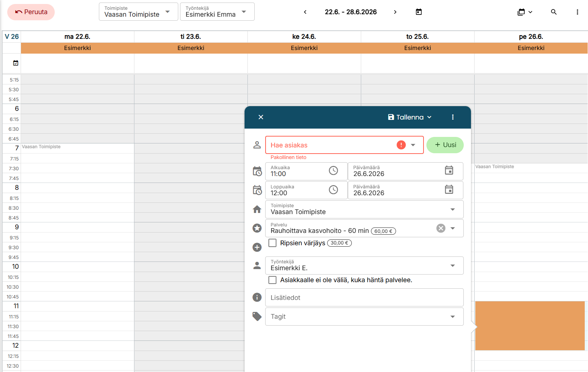
Task: Enable the Ripsien värjäys add-on checkbox
Action: [x=272, y=243]
